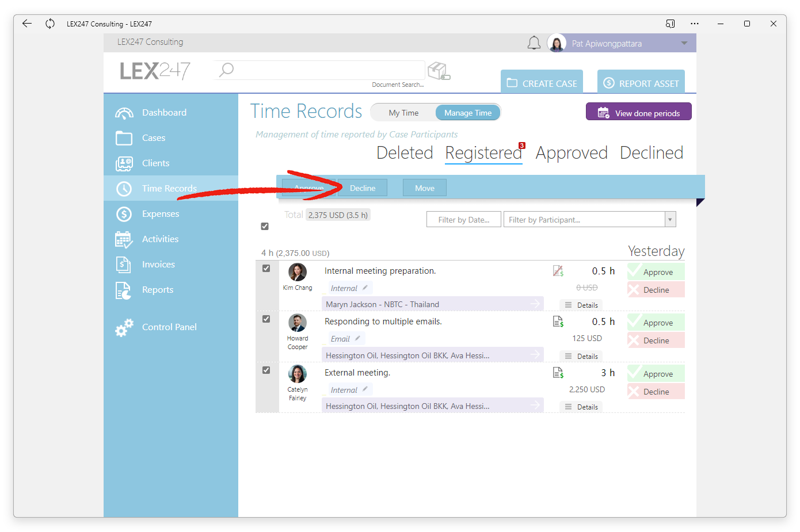This screenshot has height=532, width=800.
Task: Edit Internal tag pencil on Kim Chang's record
Action: click(x=365, y=288)
